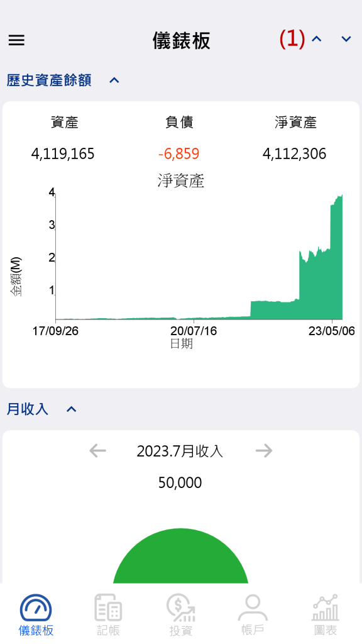Image resolution: width=362 pixels, height=644 pixels.
Task: Click the red (1) notification indicator
Action: pos(292,40)
